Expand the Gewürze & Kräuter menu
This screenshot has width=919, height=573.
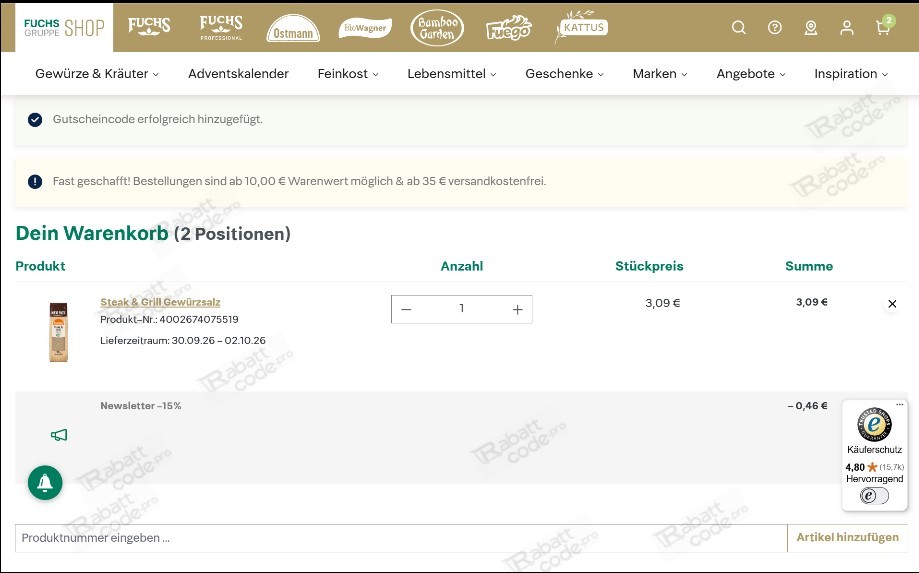(97, 74)
